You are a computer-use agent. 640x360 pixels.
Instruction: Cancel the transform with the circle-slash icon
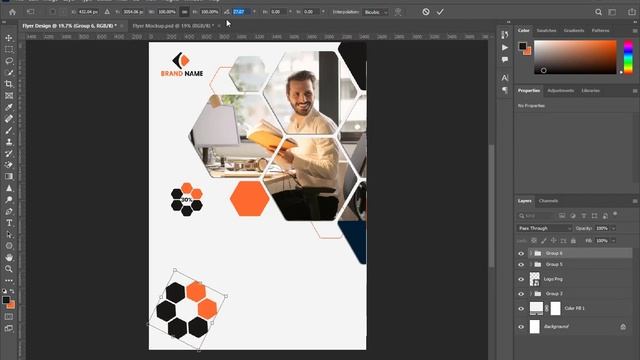(426, 12)
